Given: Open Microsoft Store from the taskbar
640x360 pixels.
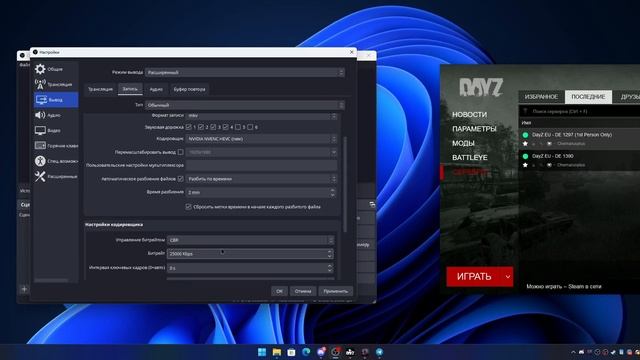Looking at the screenshot, I should (x=291, y=352).
